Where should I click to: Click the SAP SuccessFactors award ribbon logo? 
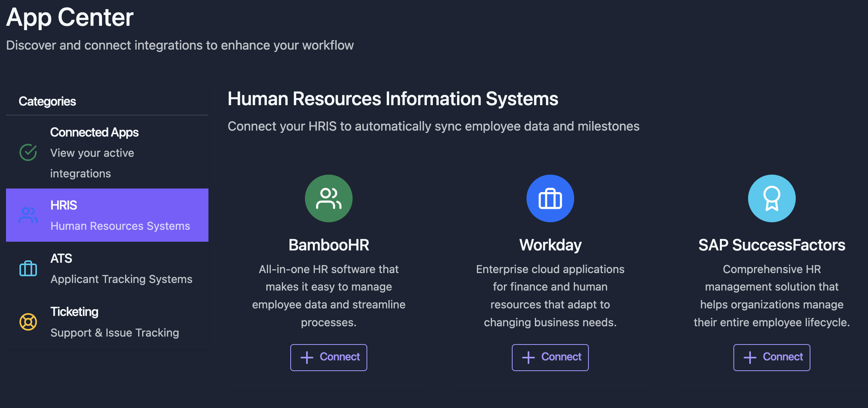pyautogui.click(x=772, y=198)
